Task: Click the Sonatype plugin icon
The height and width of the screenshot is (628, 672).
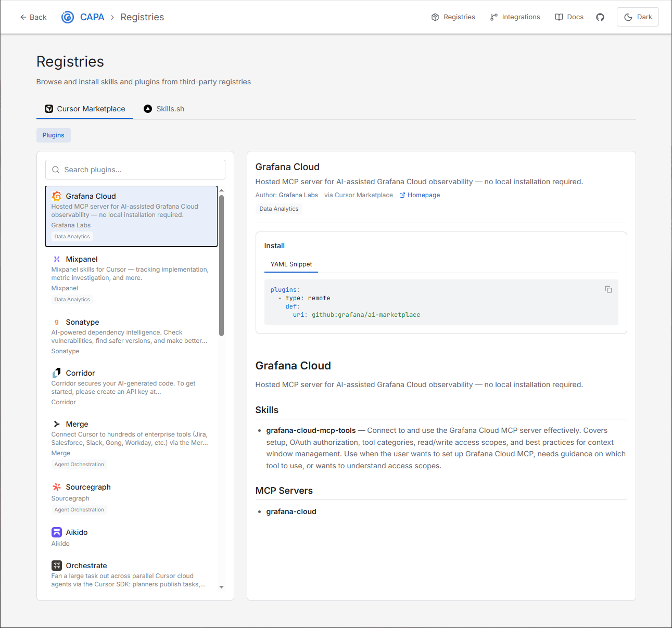Action: [57, 322]
